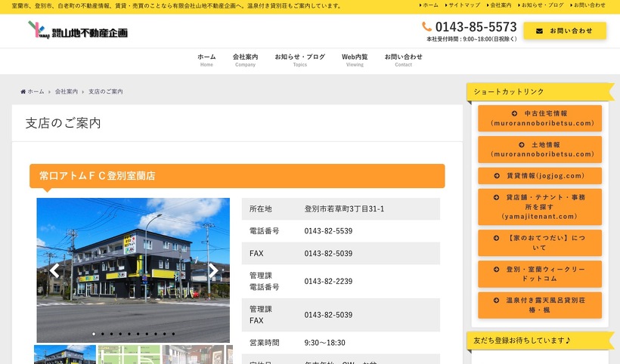Viewport: 620px width, 364px height.
Task: Select the first slideshow pagination dot
Action: coord(94,334)
